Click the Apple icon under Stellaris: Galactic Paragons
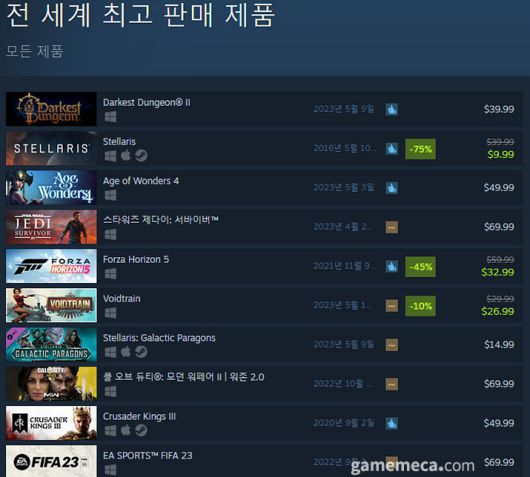 (126, 352)
